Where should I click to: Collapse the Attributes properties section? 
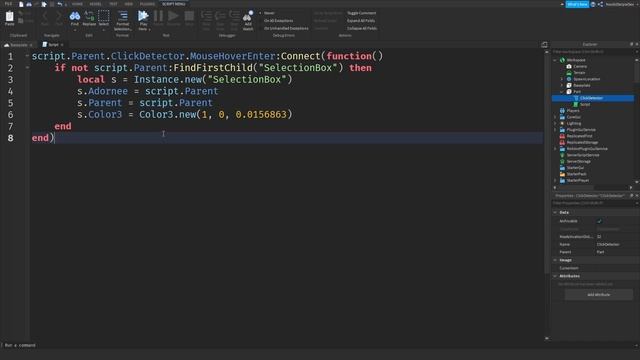[x=555, y=276]
